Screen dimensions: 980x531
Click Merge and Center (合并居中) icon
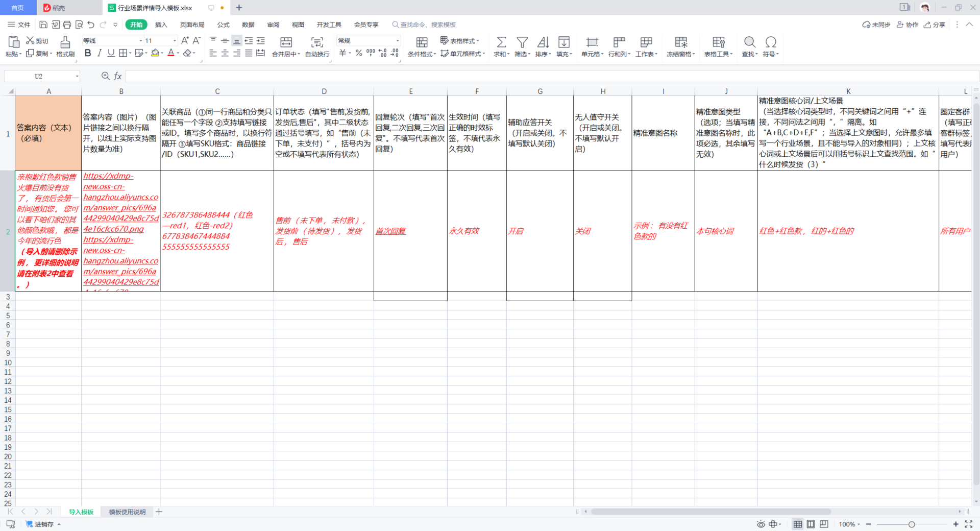[286, 42]
